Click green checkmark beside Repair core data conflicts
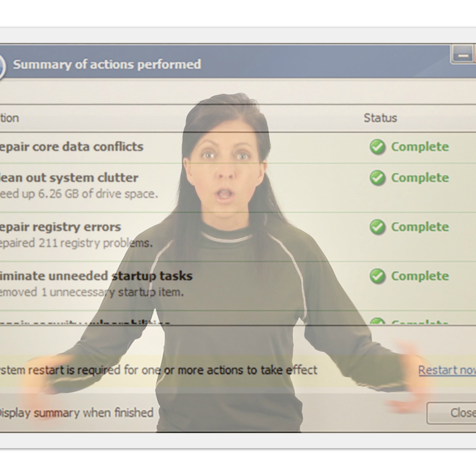 pos(377,147)
